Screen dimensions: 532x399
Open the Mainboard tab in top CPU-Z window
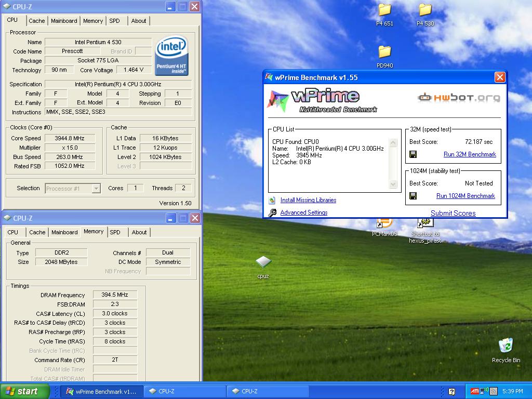tap(64, 21)
